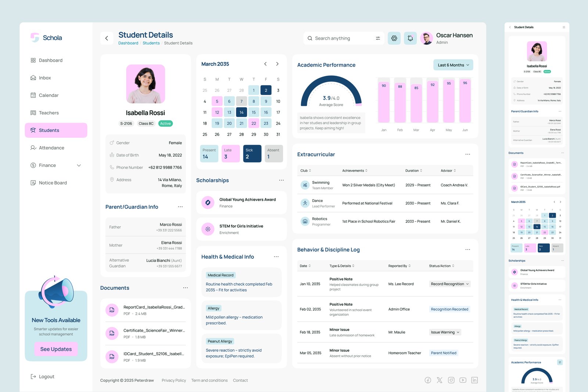The height and width of the screenshot is (392, 588).
Task: Open the Issue Warning status dropdown
Action: tap(444, 332)
